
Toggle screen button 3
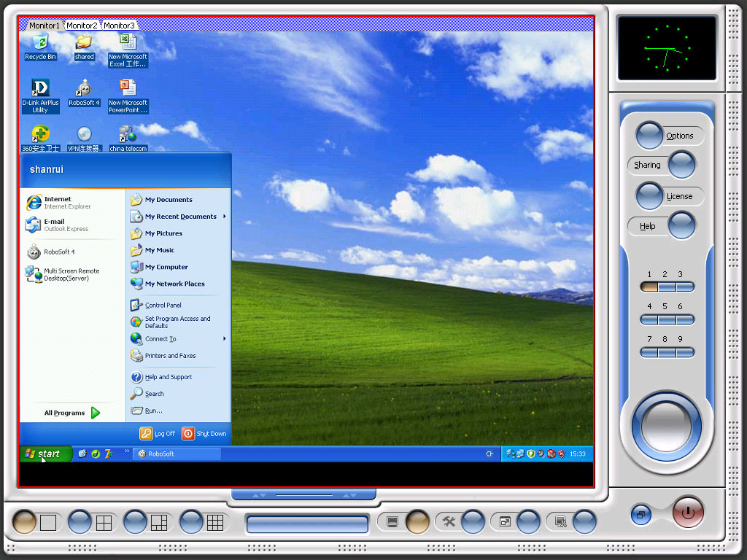685,287
